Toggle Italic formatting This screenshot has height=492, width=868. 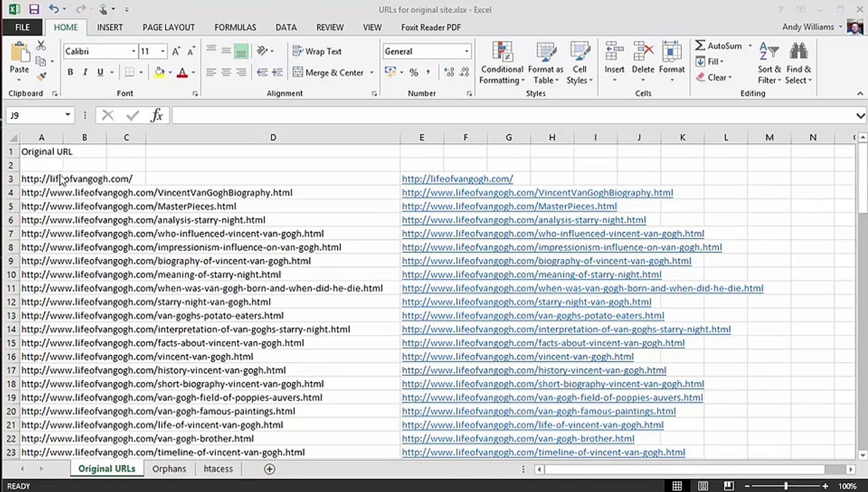tap(85, 72)
